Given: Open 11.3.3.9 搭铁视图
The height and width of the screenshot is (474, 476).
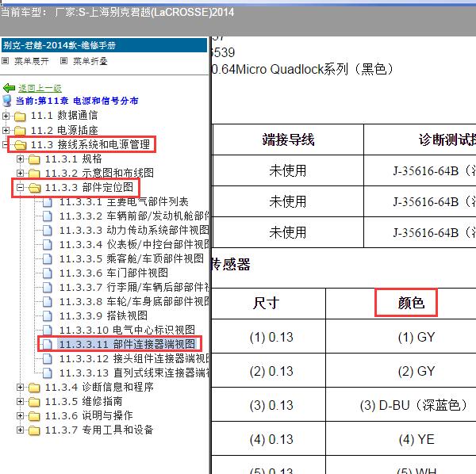Looking at the screenshot, I should pyautogui.click(x=103, y=316).
